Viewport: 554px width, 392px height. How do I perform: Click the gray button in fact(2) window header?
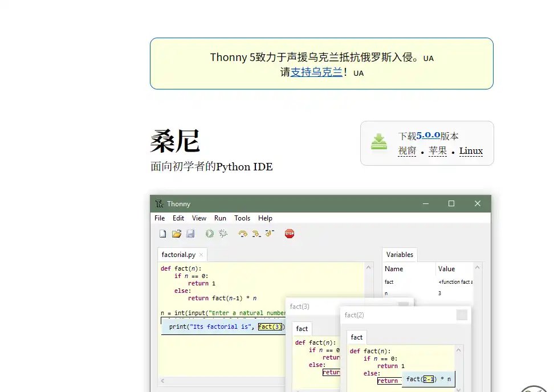pyautogui.click(x=462, y=315)
